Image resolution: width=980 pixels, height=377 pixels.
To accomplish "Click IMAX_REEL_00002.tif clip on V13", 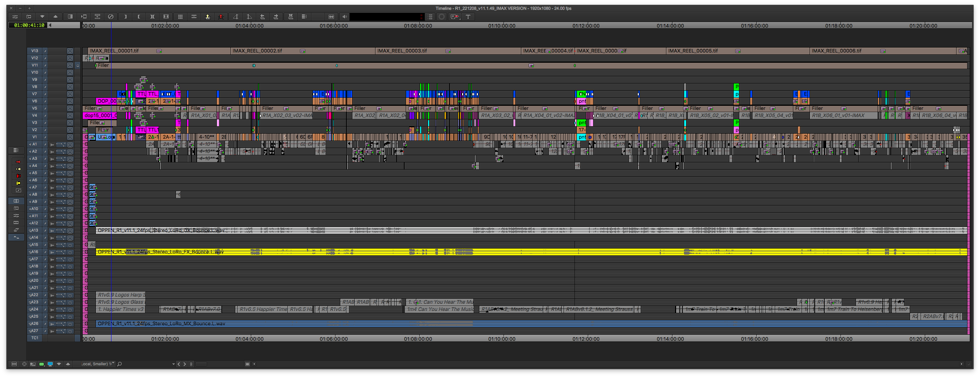I will (x=303, y=51).
